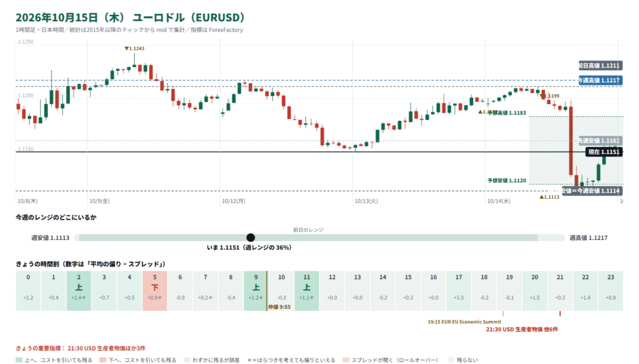Select the 現在 1.1151 current price tag
Image resolution: width=639 pixels, height=364 pixels.
[603, 152]
